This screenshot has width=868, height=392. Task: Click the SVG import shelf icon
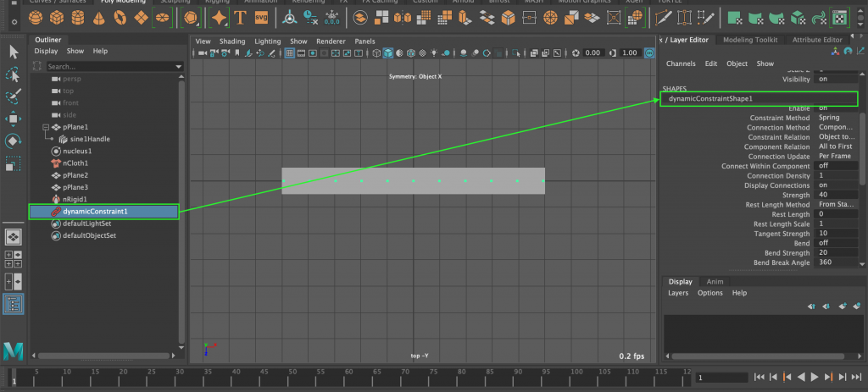(261, 19)
